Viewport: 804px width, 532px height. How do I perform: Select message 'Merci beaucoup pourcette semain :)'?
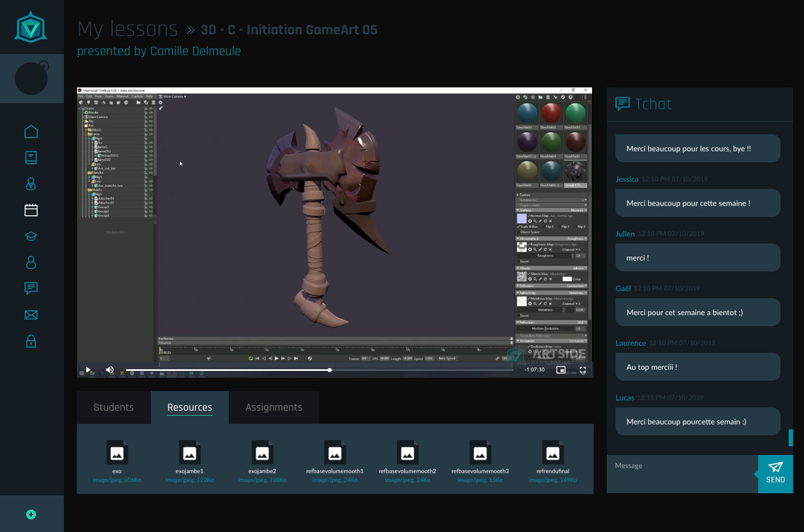[x=697, y=422]
